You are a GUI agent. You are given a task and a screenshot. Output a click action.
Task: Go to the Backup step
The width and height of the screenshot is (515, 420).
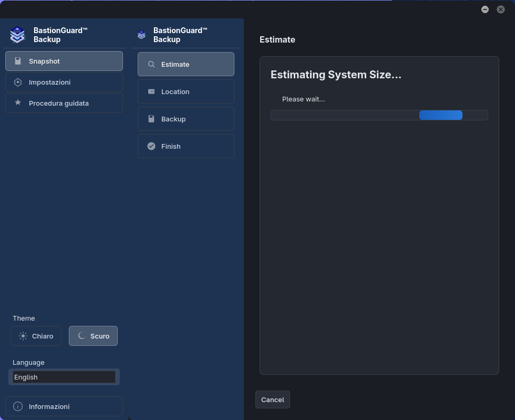pos(186,119)
